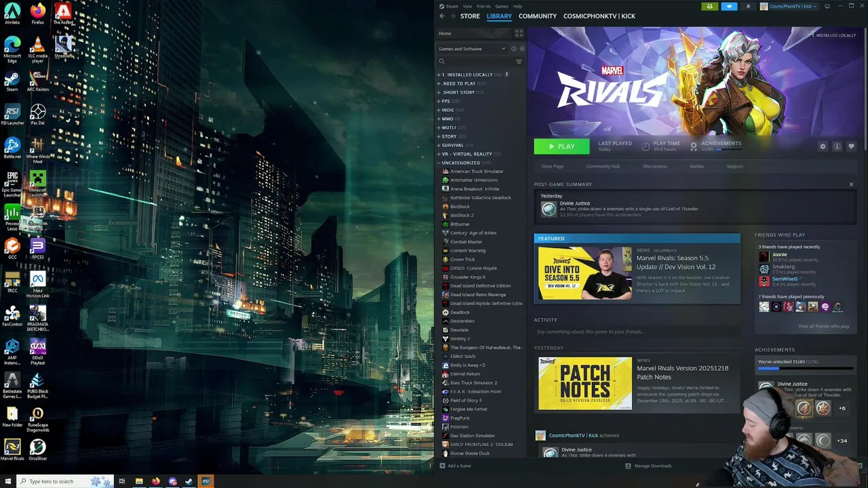Click the library search field
Viewport: 868px width, 488px height.
point(476,62)
